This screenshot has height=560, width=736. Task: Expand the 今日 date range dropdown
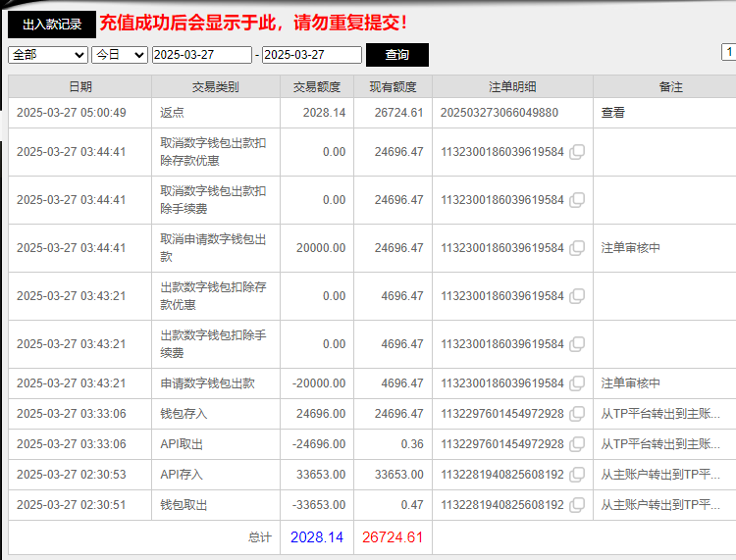pos(119,55)
